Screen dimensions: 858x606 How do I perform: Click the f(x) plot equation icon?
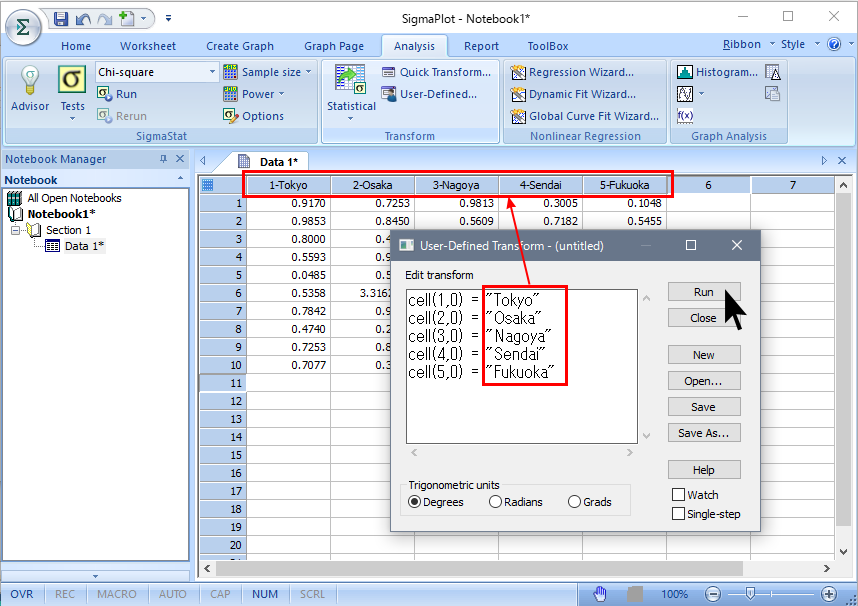(685, 116)
